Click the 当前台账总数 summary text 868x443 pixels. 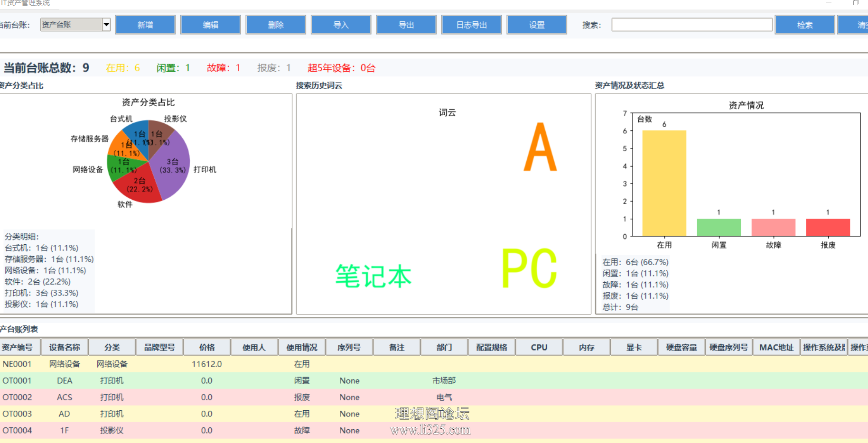click(47, 68)
